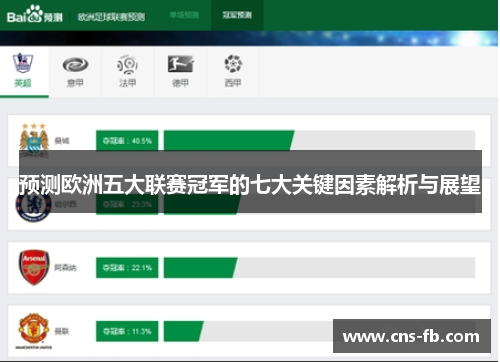Click the Manchester United crest
500x362 pixels.
click(x=34, y=330)
